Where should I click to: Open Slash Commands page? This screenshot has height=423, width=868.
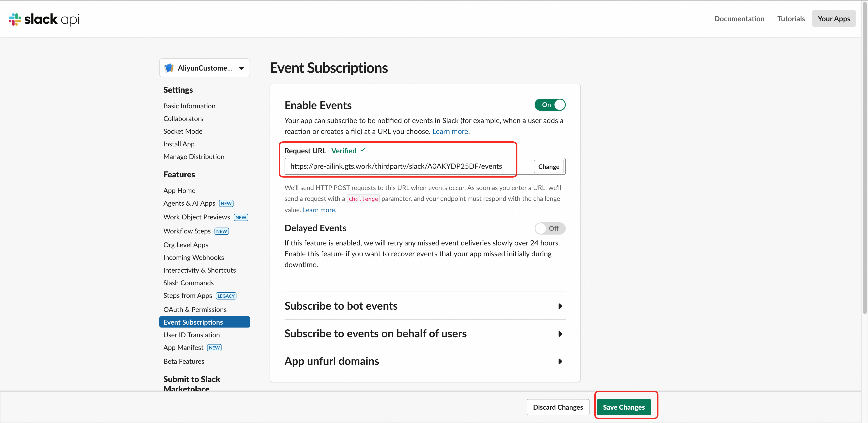click(x=188, y=283)
